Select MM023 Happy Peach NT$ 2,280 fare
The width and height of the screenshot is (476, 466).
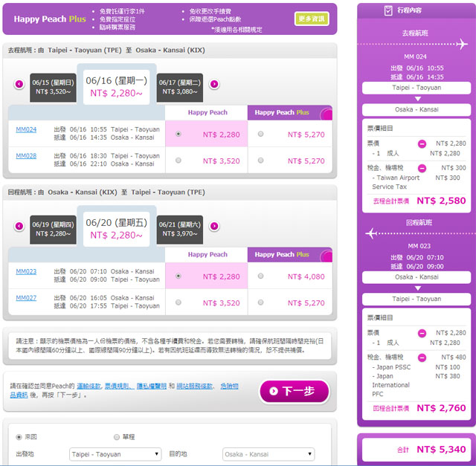tap(178, 276)
